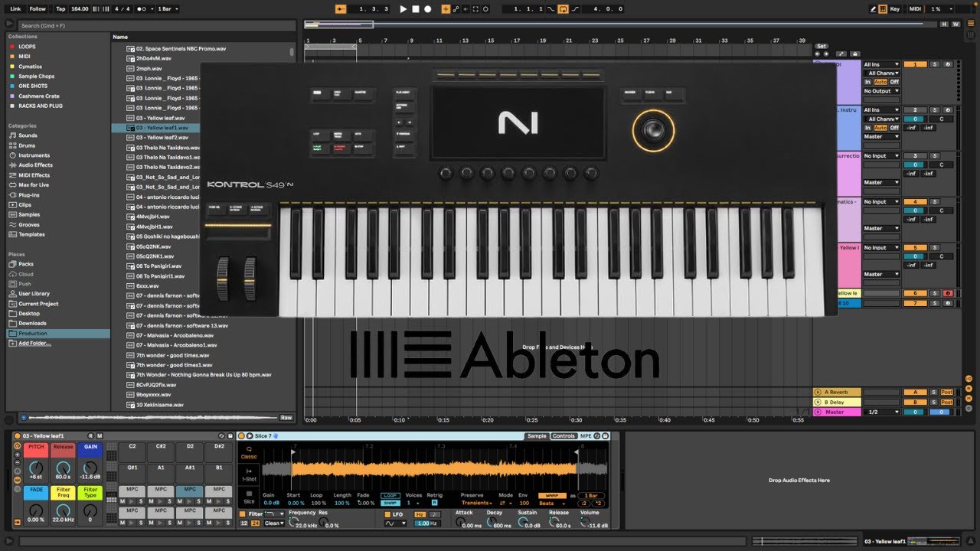This screenshot has width=980, height=551.
Task: Toggle Simpler Filter on/off
Action: [243, 514]
